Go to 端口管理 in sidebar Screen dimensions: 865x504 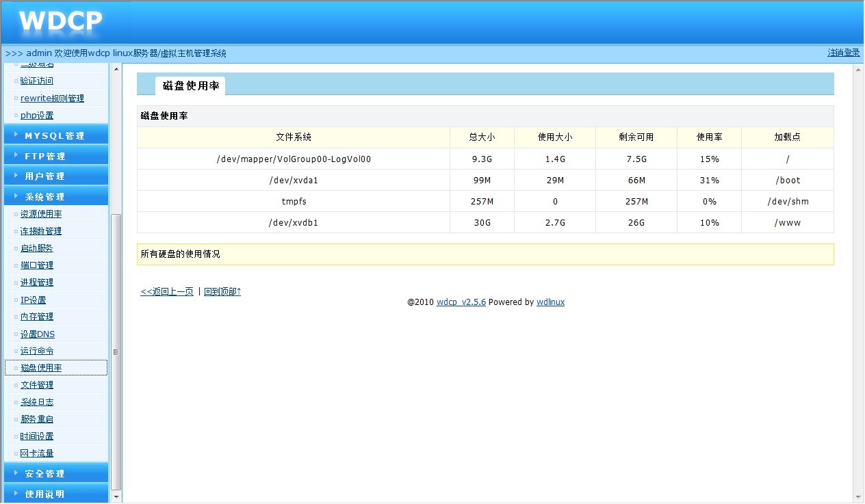coord(37,265)
